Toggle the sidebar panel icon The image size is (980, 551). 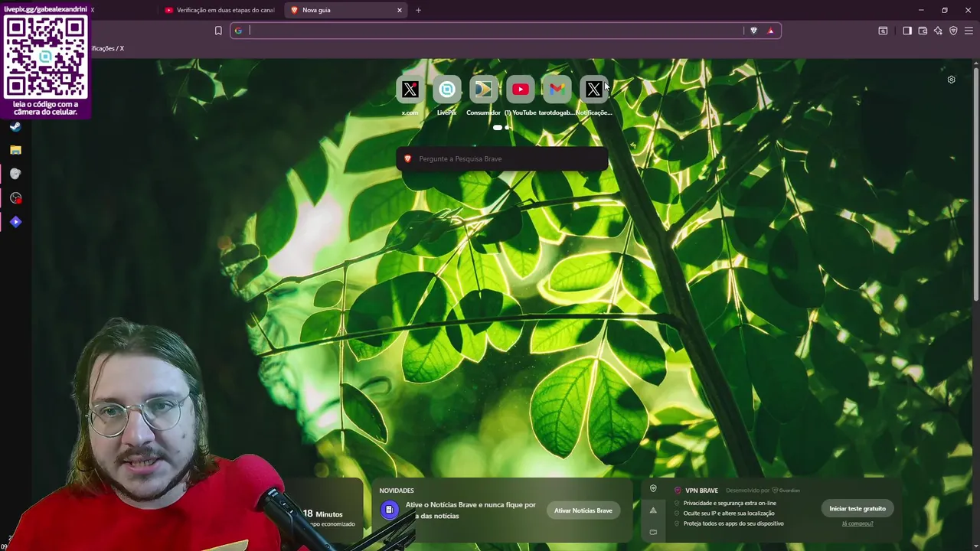coord(907,31)
